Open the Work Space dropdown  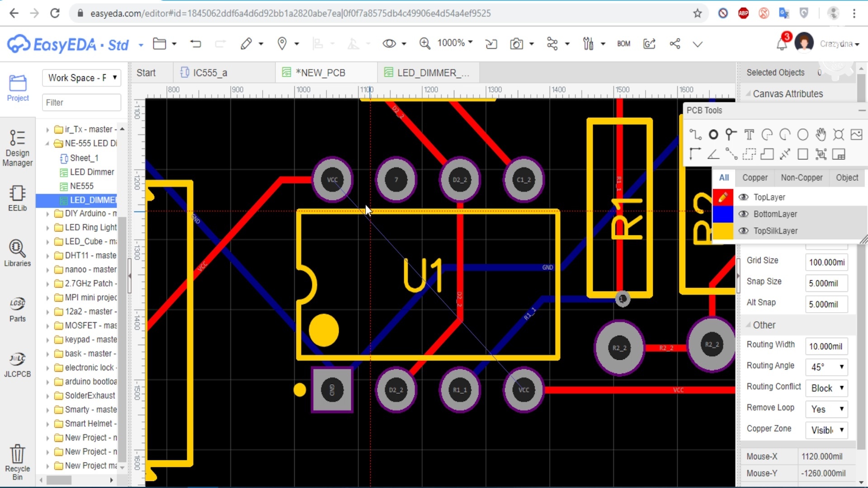point(82,78)
